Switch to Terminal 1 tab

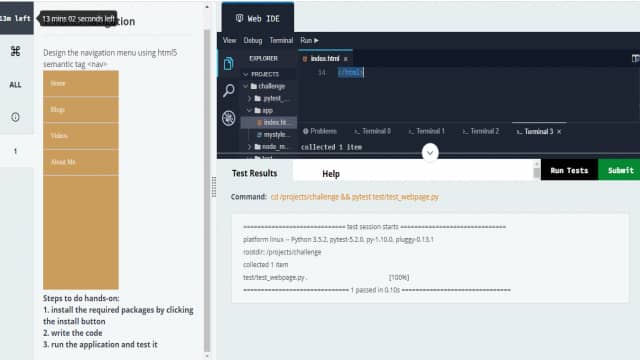(427, 131)
